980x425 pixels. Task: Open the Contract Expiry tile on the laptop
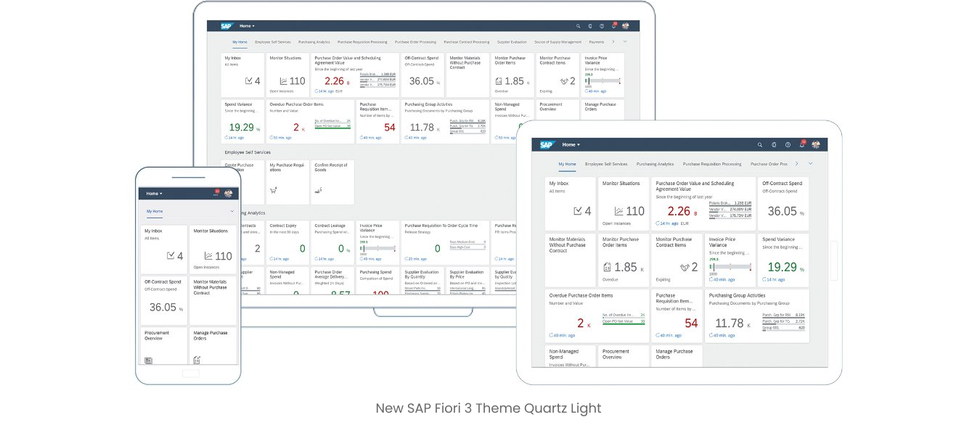coord(288,242)
